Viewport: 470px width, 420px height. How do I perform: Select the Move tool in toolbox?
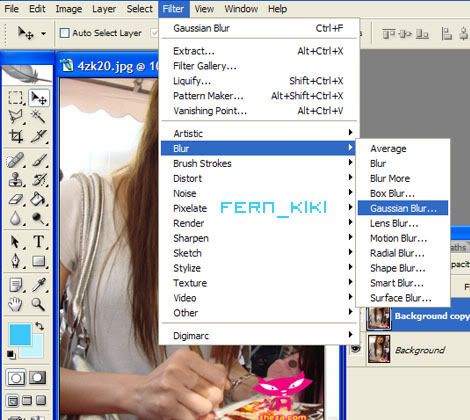point(39,98)
